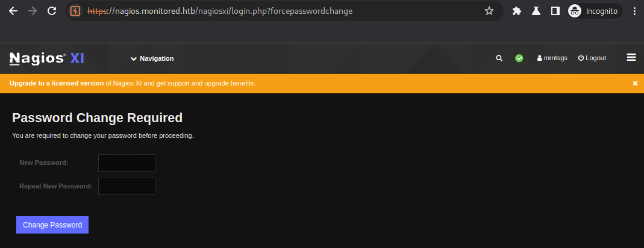Image resolution: width=644 pixels, height=248 pixels.
Task: Reload the page
Action: [x=52, y=11]
